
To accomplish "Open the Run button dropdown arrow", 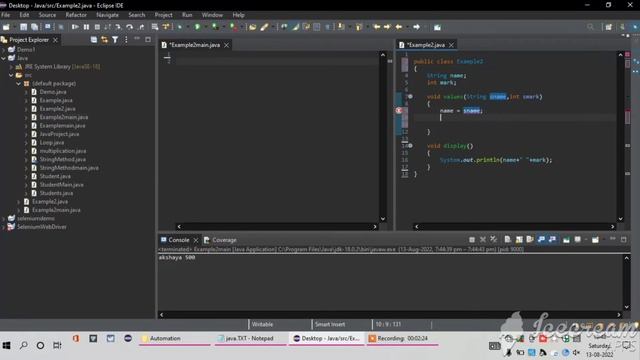I will (205, 27).
